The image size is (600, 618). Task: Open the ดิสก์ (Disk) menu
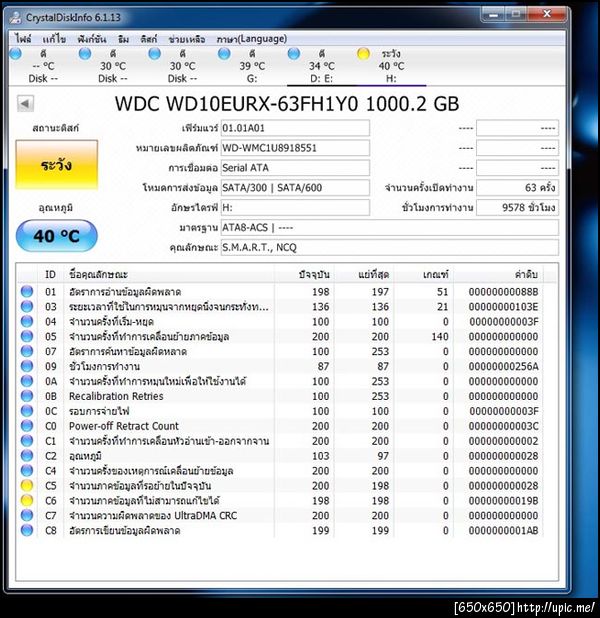pos(149,39)
